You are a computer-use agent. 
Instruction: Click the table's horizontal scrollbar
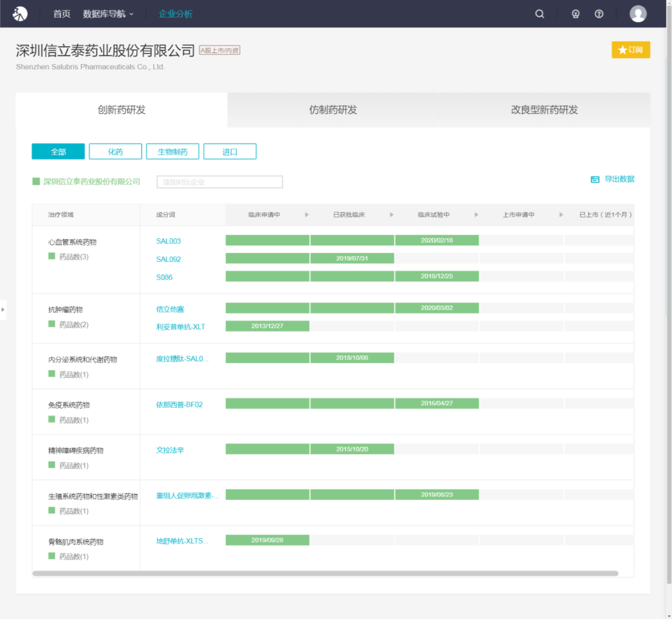(325, 573)
